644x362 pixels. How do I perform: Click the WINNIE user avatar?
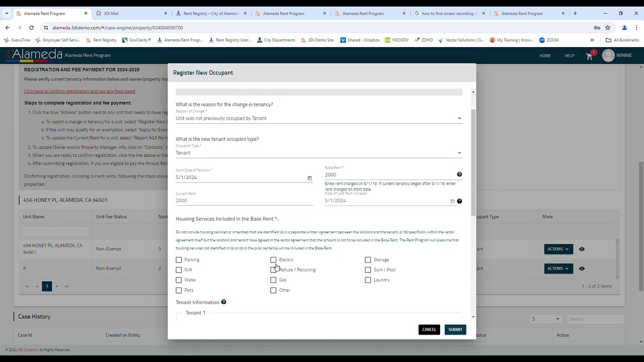(608, 56)
